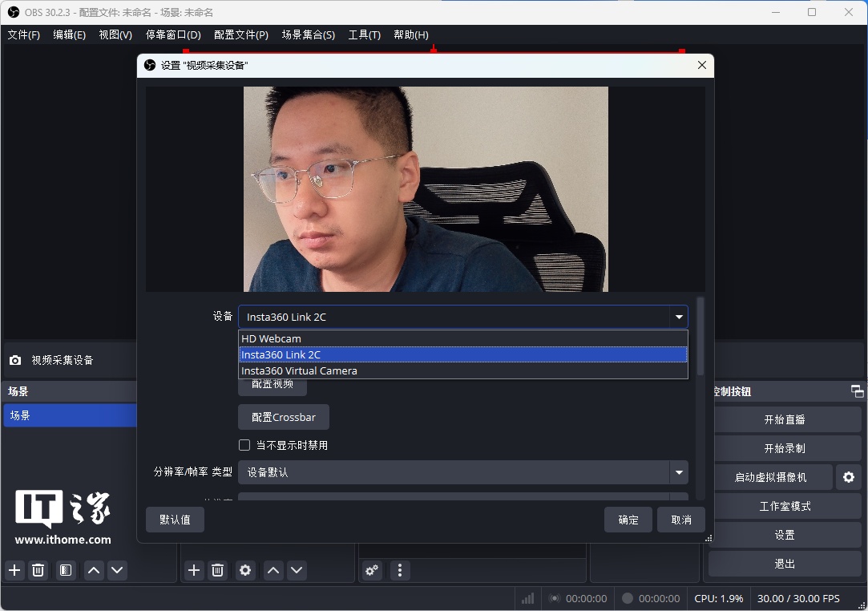The height and width of the screenshot is (611, 868).
Task: Add a new source with plus icon
Action: click(x=194, y=570)
